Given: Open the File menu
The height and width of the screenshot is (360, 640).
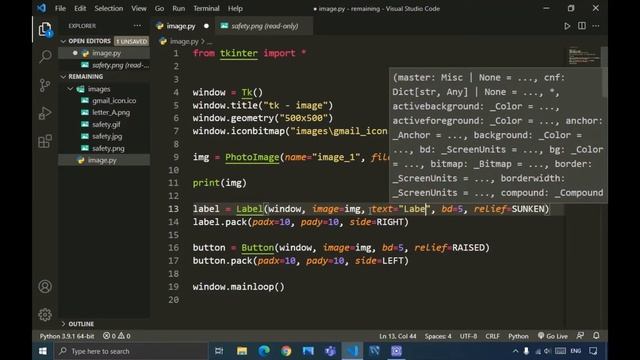Looking at the screenshot, I should [x=60, y=8].
